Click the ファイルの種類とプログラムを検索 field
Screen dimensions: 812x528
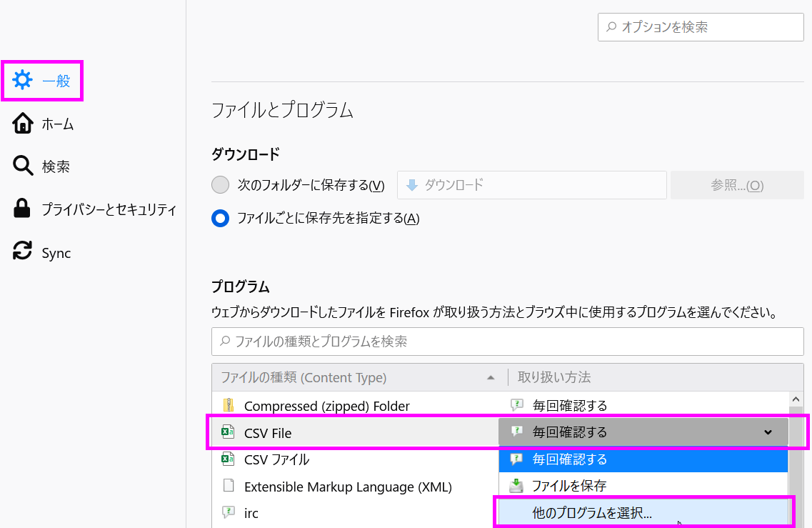tap(507, 342)
